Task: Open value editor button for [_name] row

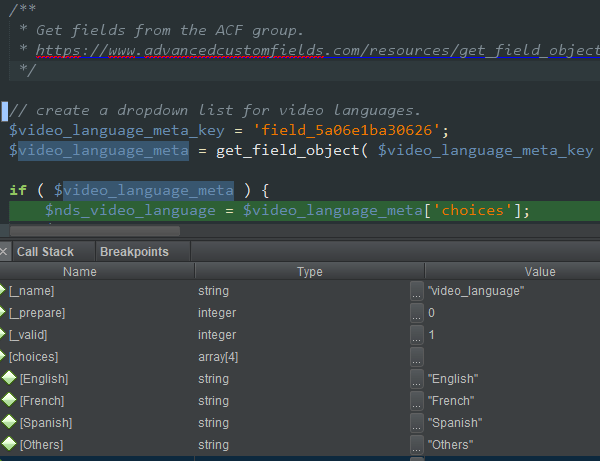Action: point(417,291)
